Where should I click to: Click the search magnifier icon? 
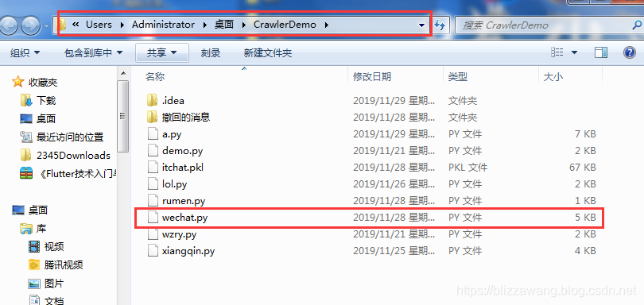(x=637, y=25)
